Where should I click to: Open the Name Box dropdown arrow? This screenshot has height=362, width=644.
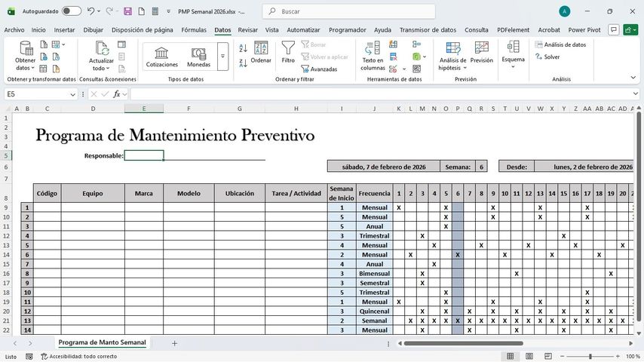click(x=72, y=94)
